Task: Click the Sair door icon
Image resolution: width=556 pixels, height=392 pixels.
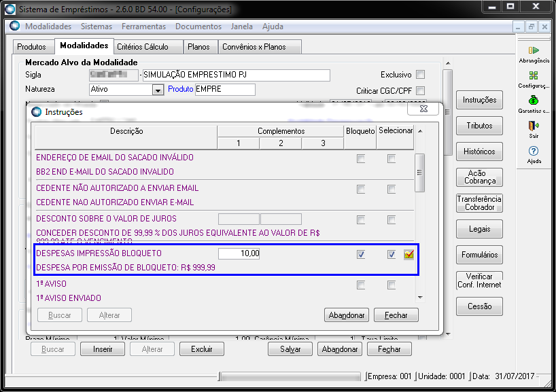Action: [534, 126]
